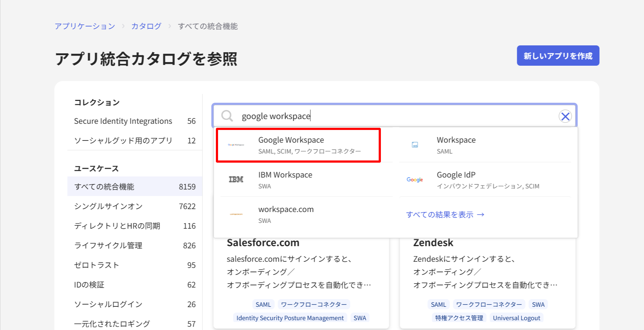Click the Identity Security Posture Management tag
Image resolution: width=644 pixels, height=330 pixels.
pyautogui.click(x=290, y=318)
